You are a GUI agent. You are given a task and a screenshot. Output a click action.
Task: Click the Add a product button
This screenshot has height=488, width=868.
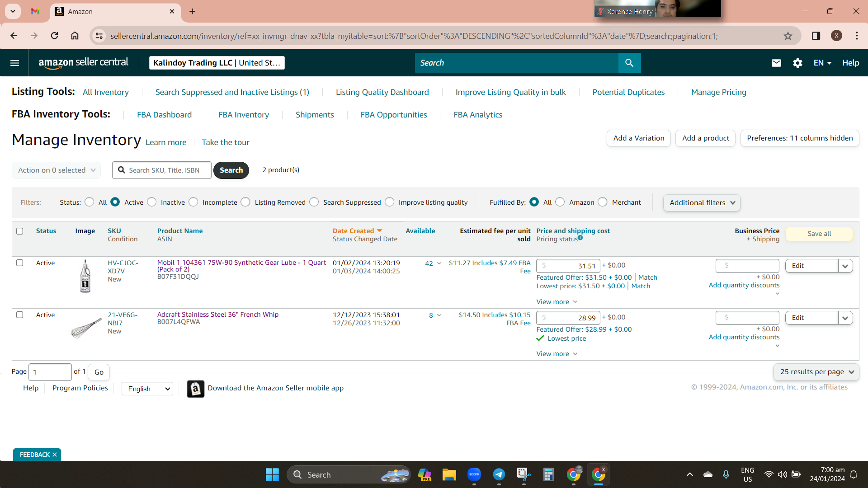[706, 138]
